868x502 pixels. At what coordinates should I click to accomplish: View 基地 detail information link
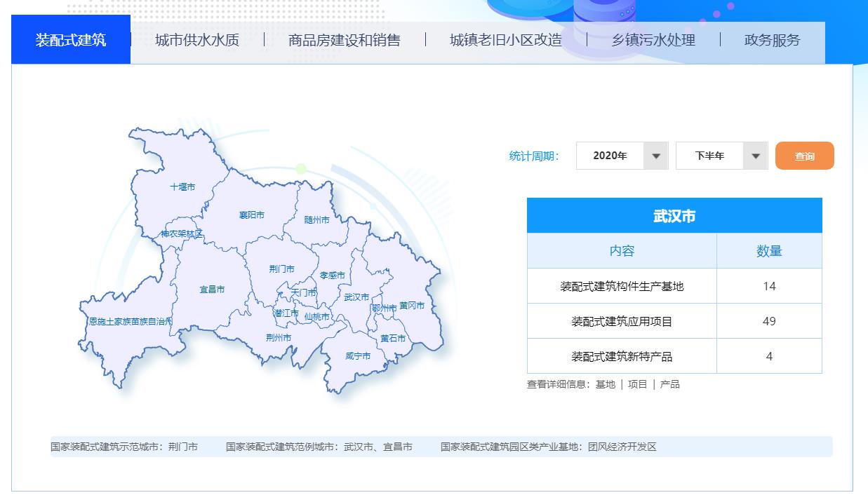point(605,384)
